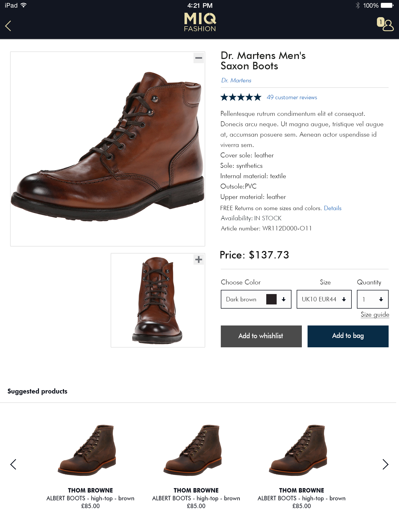This screenshot has height=532, width=399.
Task: Open the Size dropdown UK10 EUR44
Action: click(324, 299)
